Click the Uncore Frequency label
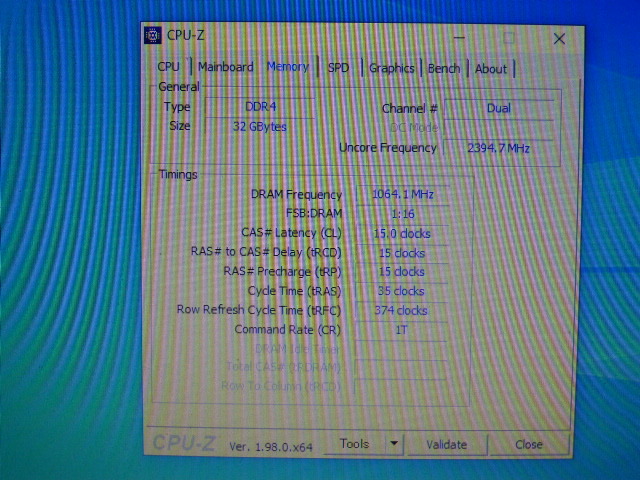The image size is (640, 480). [x=388, y=148]
